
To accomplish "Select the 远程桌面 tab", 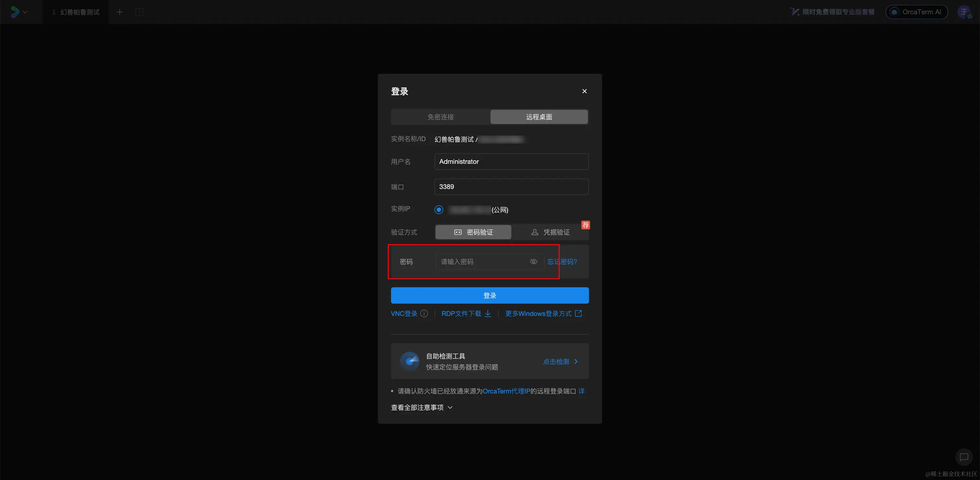I will (x=539, y=117).
